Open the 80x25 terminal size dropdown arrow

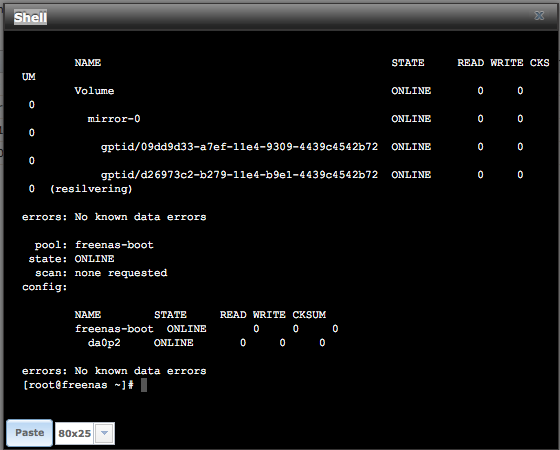(104, 433)
